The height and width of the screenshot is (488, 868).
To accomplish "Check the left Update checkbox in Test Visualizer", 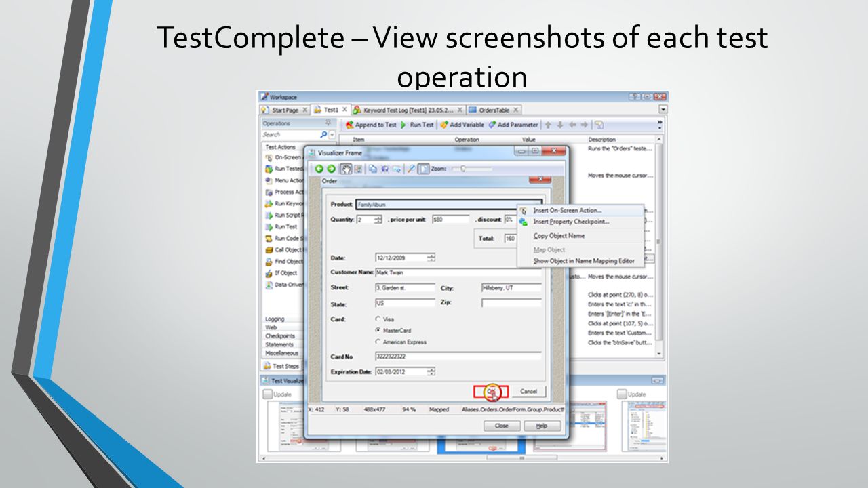I will (267, 394).
